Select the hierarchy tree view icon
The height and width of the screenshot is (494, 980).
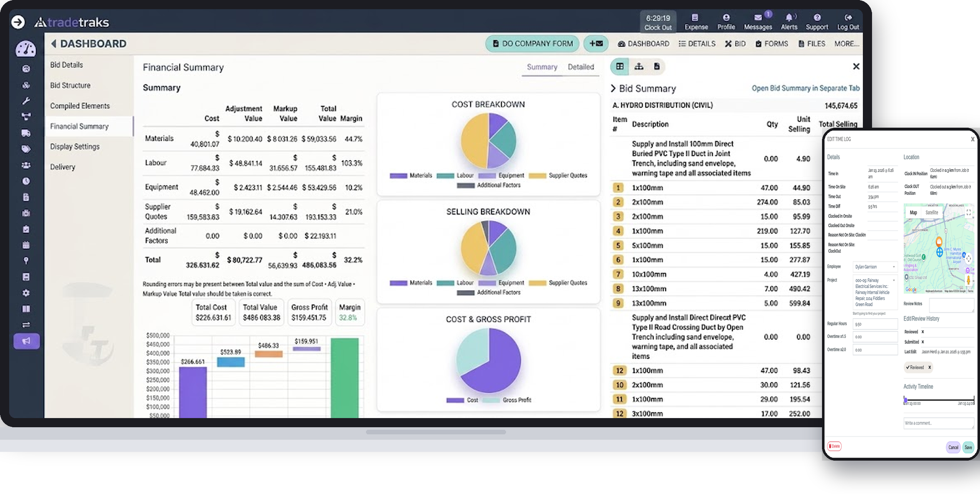pyautogui.click(x=639, y=66)
